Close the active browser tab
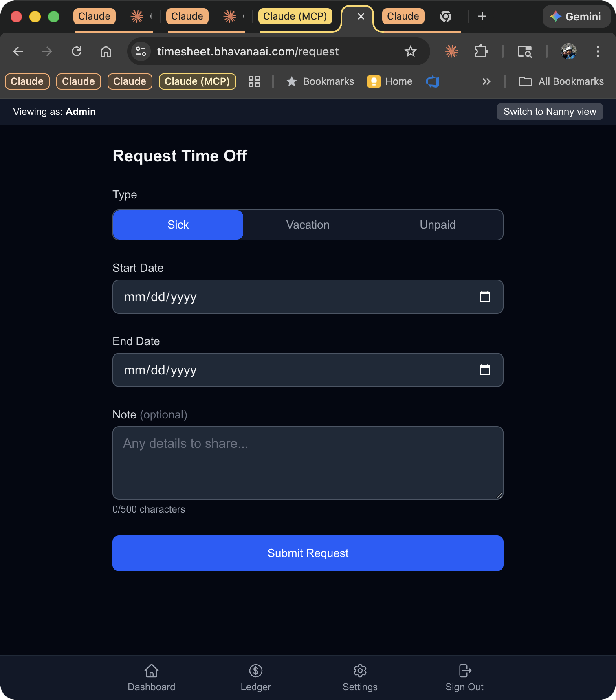 361,16
